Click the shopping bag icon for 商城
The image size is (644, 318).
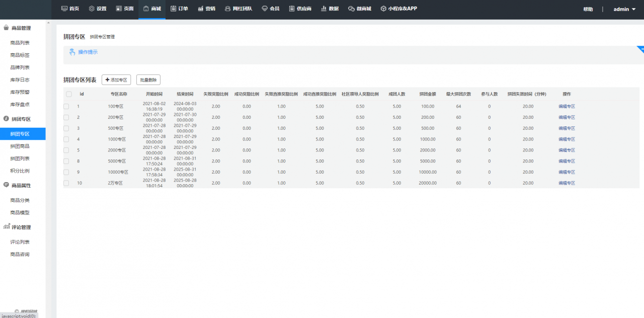click(146, 9)
